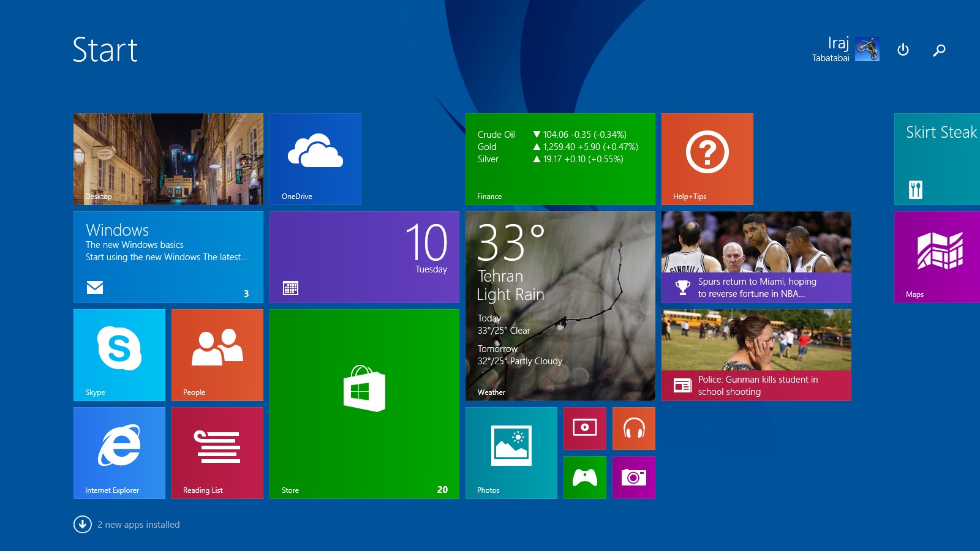980x551 pixels.
Task: Open the Music headphones small tile
Action: point(634,429)
